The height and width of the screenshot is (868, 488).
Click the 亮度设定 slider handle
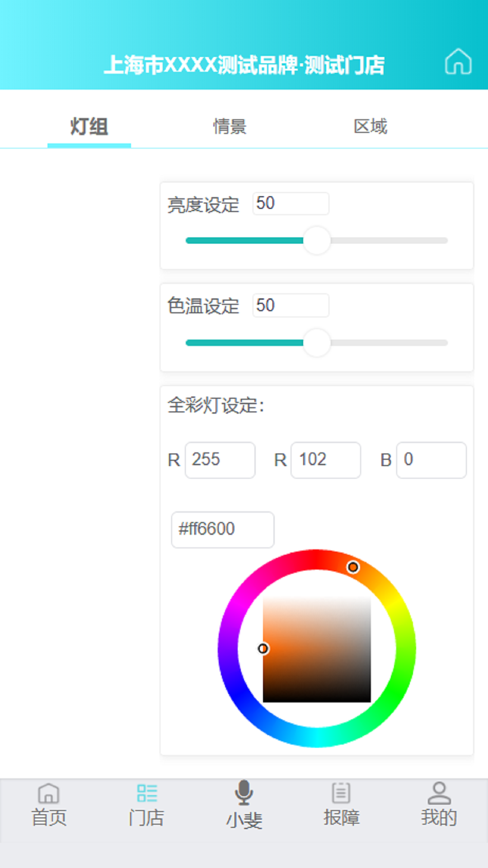317,241
